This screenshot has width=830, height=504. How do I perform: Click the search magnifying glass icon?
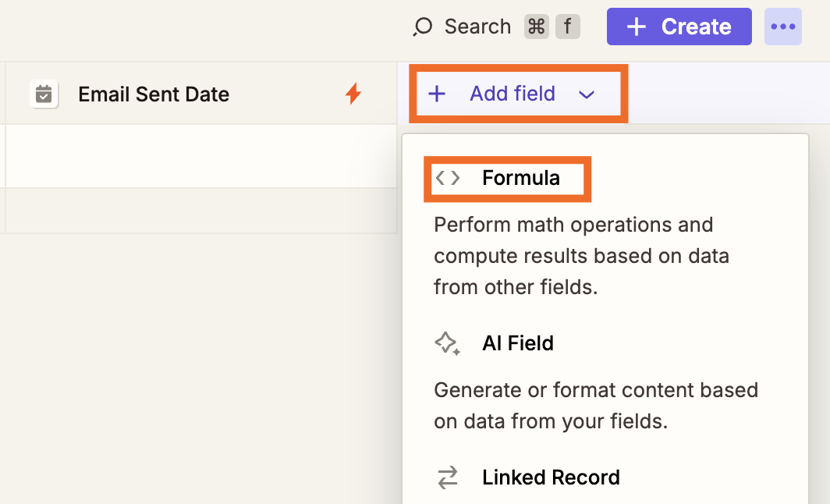tap(422, 26)
